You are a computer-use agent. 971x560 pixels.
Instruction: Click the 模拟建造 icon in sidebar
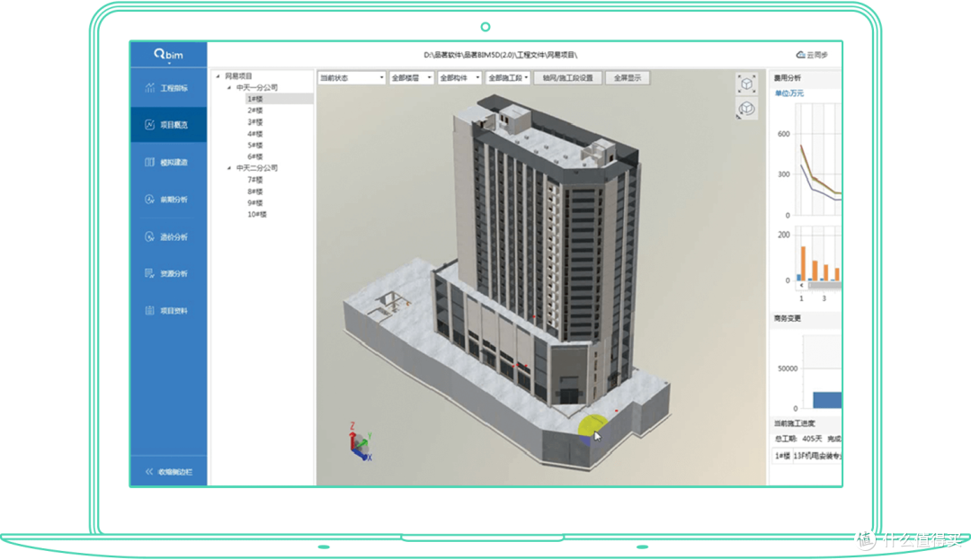click(149, 162)
